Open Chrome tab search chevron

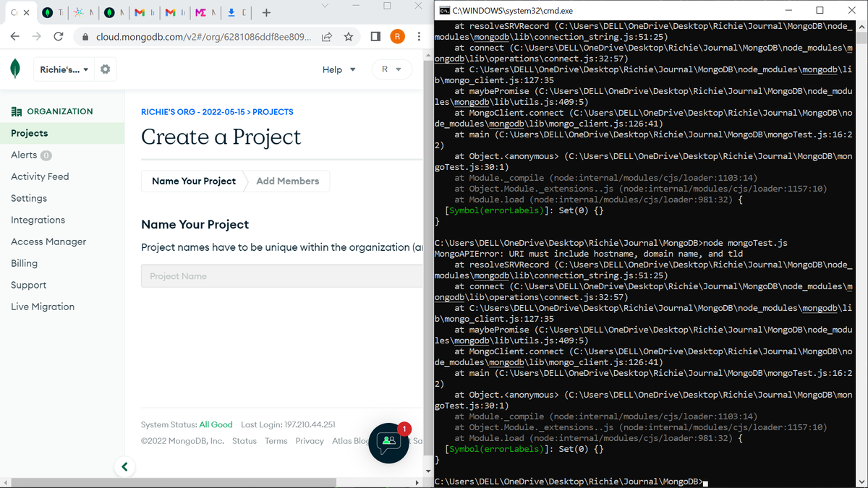coord(325,6)
